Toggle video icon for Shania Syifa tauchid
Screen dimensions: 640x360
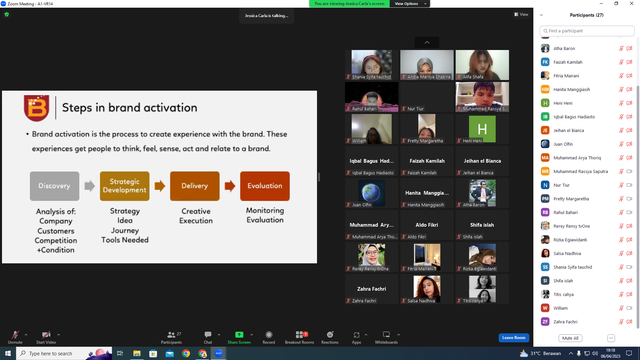[x=629, y=267]
